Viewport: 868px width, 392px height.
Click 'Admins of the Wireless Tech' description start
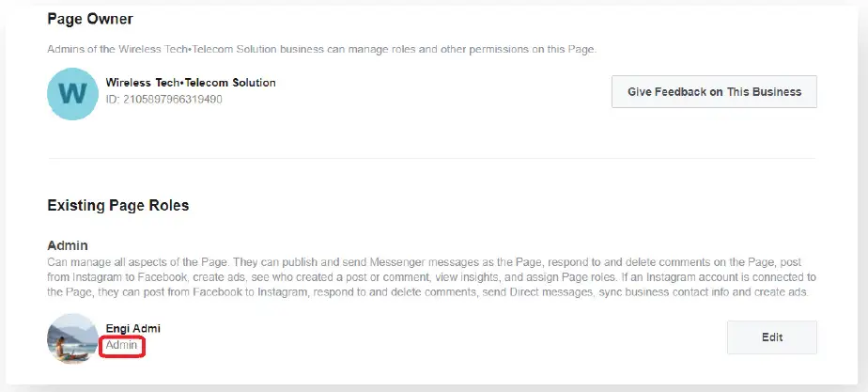click(113, 48)
